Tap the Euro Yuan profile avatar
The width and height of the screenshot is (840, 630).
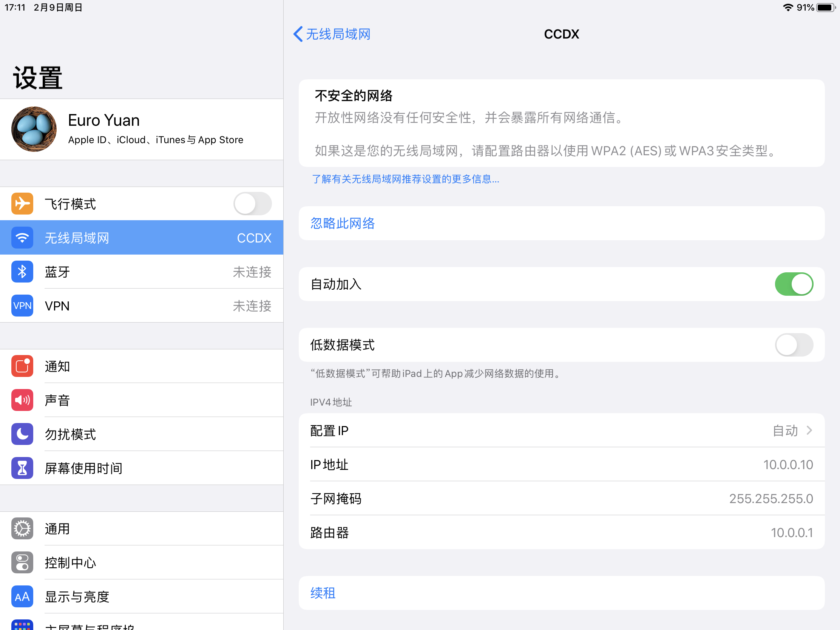pyautogui.click(x=34, y=129)
